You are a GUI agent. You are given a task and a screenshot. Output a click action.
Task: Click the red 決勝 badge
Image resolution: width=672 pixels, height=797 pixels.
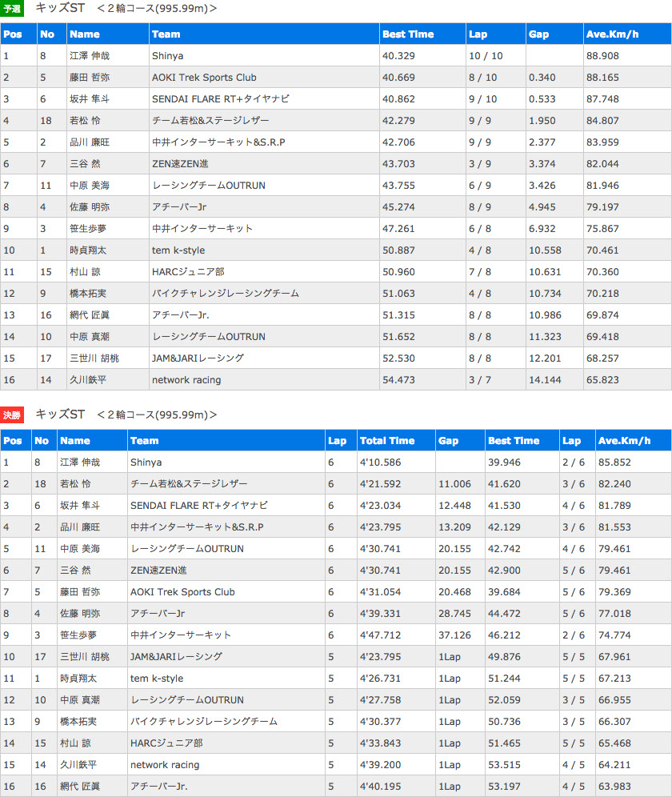coord(12,415)
